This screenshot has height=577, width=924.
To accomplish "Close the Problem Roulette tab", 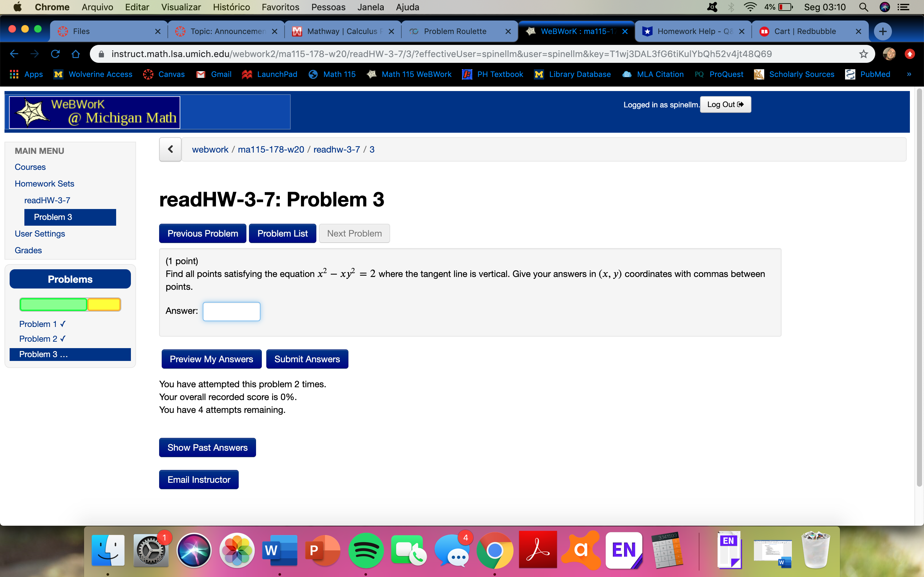I will pyautogui.click(x=508, y=31).
